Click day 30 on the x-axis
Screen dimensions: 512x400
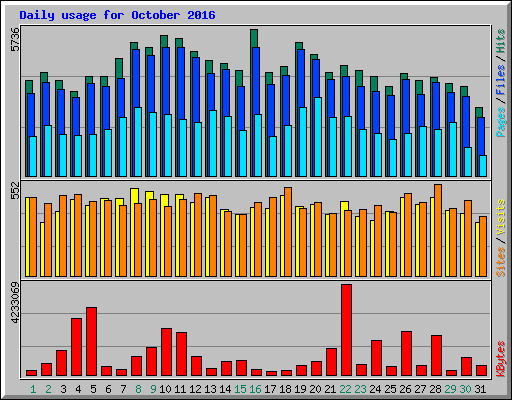tap(465, 389)
